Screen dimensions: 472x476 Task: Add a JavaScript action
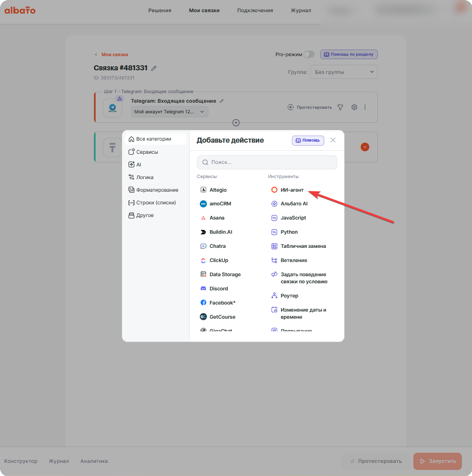coord(288,218)
